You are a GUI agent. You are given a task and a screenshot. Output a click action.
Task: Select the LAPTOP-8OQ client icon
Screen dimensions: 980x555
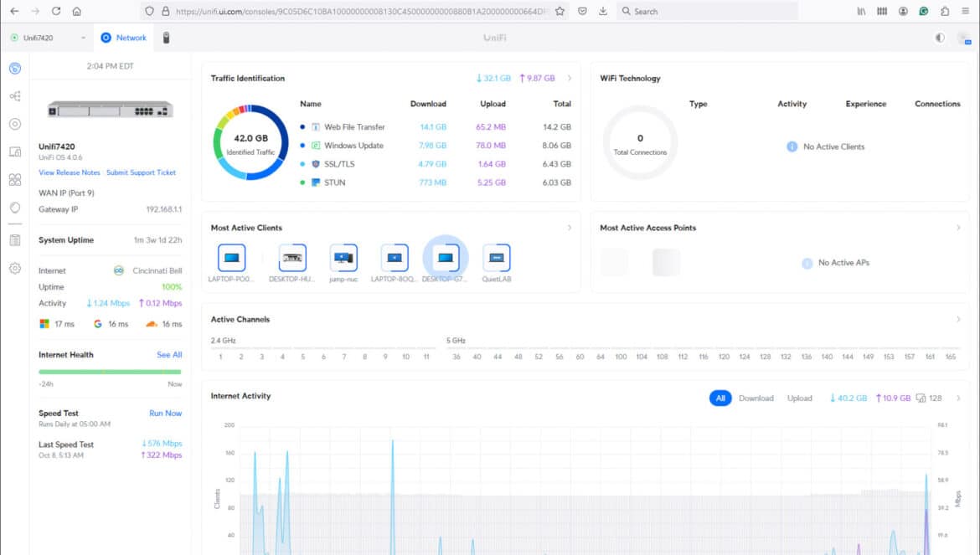pyautogui.click(x=394, y=258)
